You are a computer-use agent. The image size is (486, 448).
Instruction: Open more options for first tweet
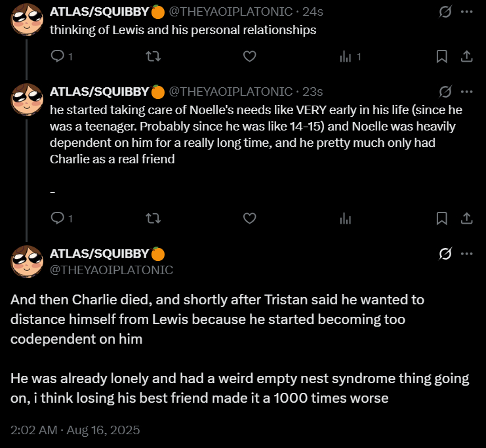[x=467, y=12]
